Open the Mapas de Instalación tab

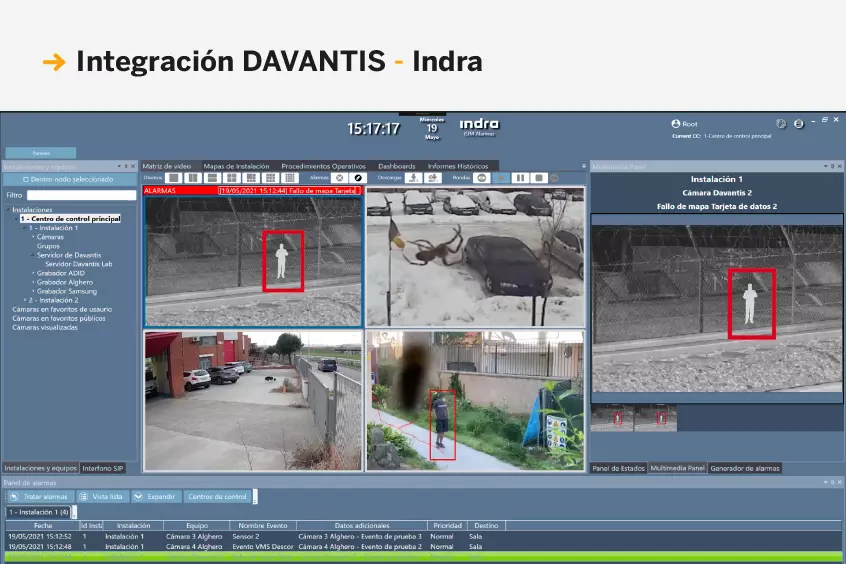pyautogui.click(x=236, y=166)
